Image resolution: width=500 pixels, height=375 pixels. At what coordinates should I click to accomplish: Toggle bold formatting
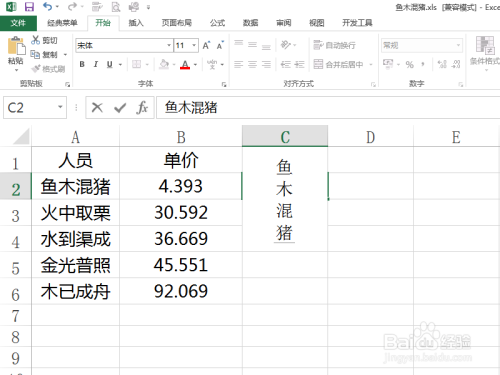[82, 64]
